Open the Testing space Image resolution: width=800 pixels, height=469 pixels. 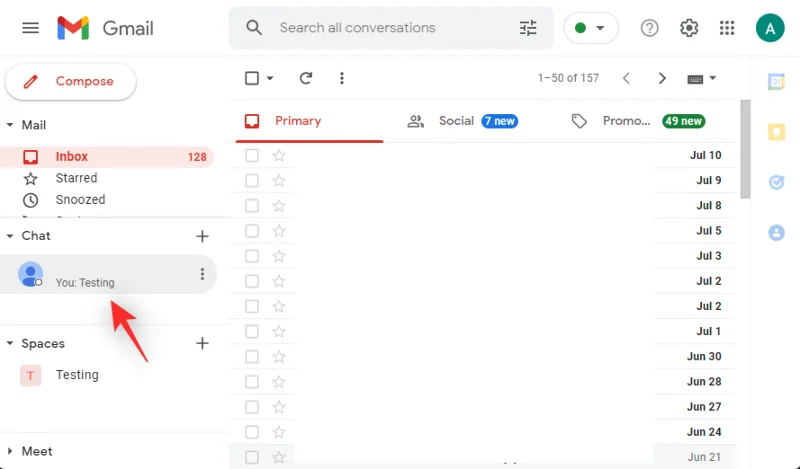77,375
